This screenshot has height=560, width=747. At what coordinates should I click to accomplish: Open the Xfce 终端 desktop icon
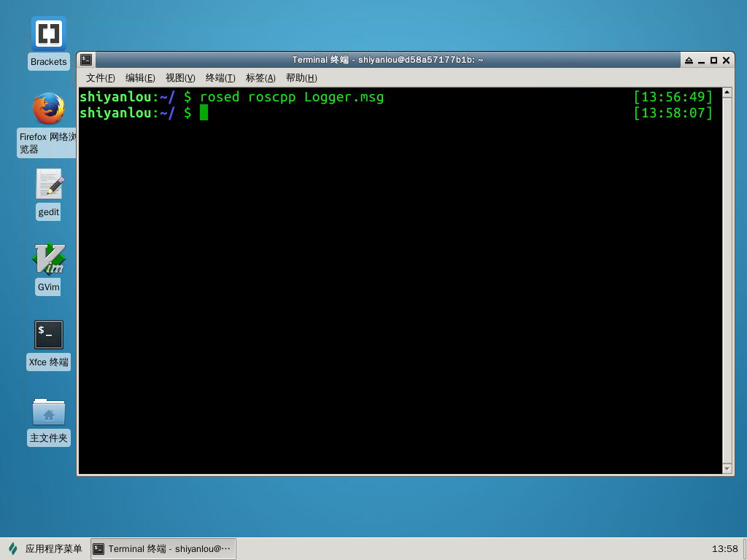pos(49,335)
